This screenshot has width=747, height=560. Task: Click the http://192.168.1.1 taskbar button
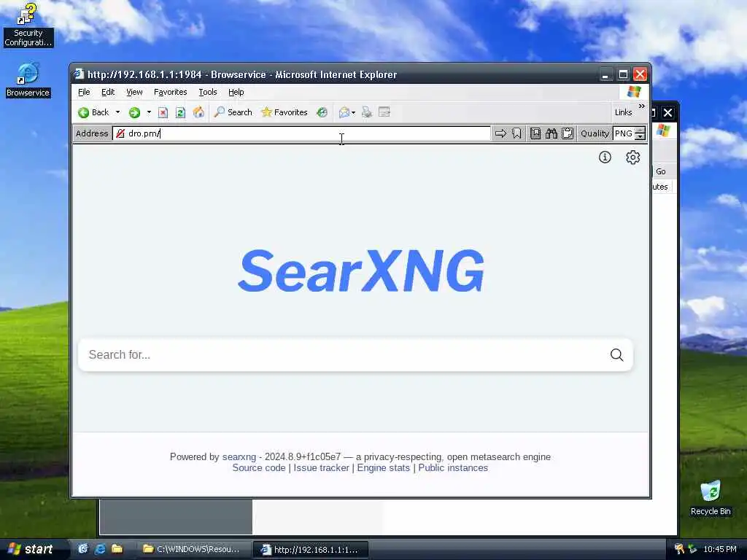[310, 549]
